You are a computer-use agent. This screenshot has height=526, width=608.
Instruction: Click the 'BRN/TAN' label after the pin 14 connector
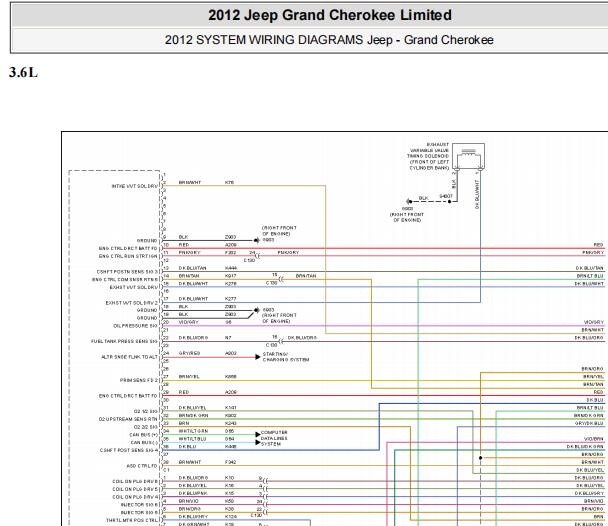(x=306, y=276)
